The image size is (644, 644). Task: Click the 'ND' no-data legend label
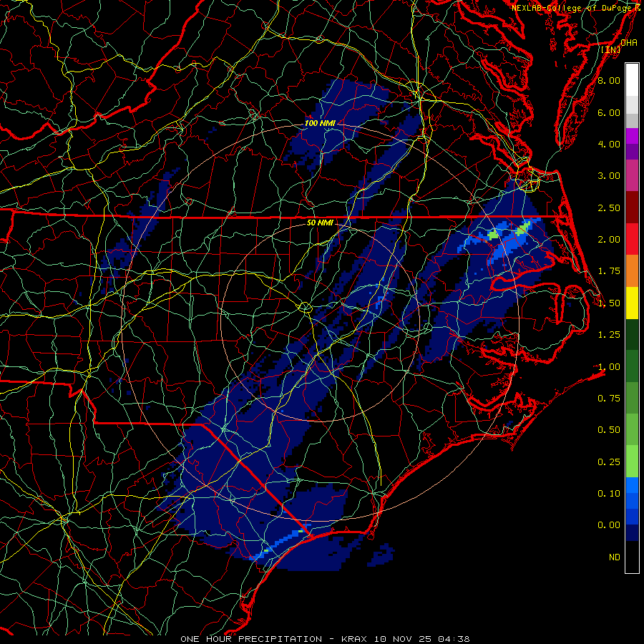(x=615, y=557)
